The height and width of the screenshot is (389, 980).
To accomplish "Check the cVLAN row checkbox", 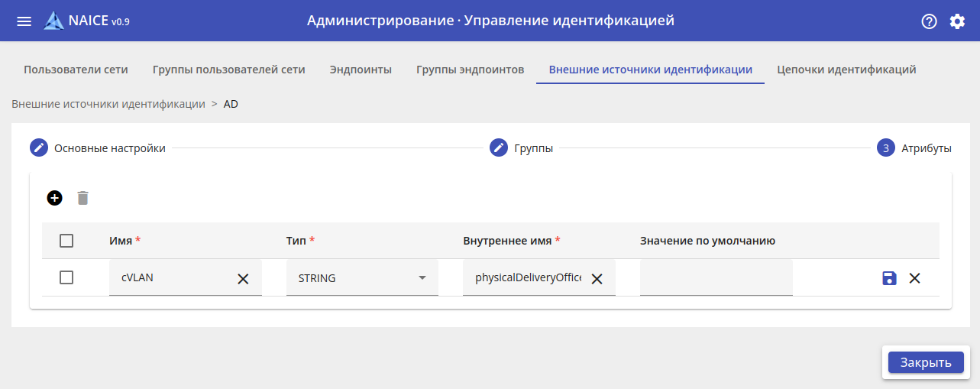I will (66, 278).
